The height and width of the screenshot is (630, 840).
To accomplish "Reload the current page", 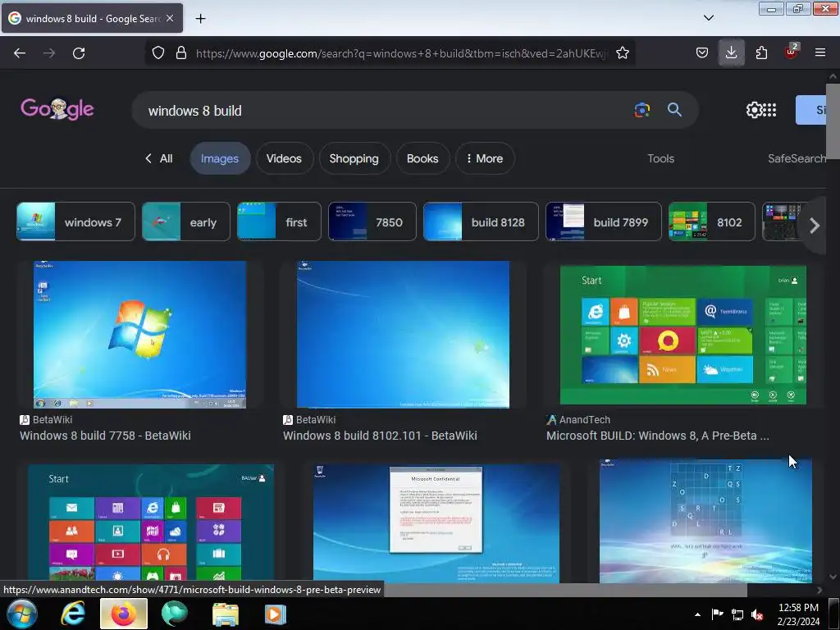I will pyautogui.click(x=79, y=53).
